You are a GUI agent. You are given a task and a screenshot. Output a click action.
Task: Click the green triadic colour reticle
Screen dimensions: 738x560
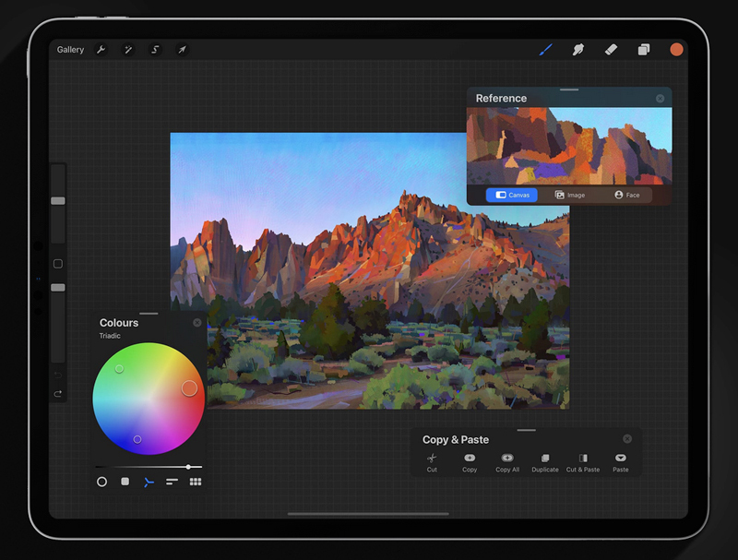pyautogui.click(x=119, y=369)
